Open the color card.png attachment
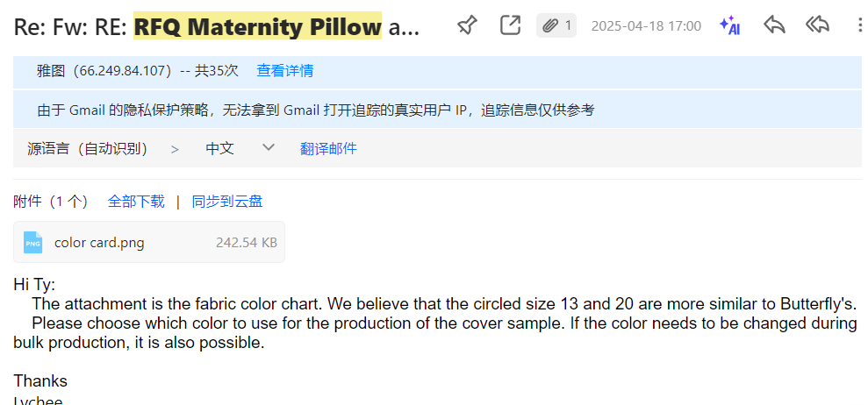Viewport: 868px width, 405px height. (99, 242)
